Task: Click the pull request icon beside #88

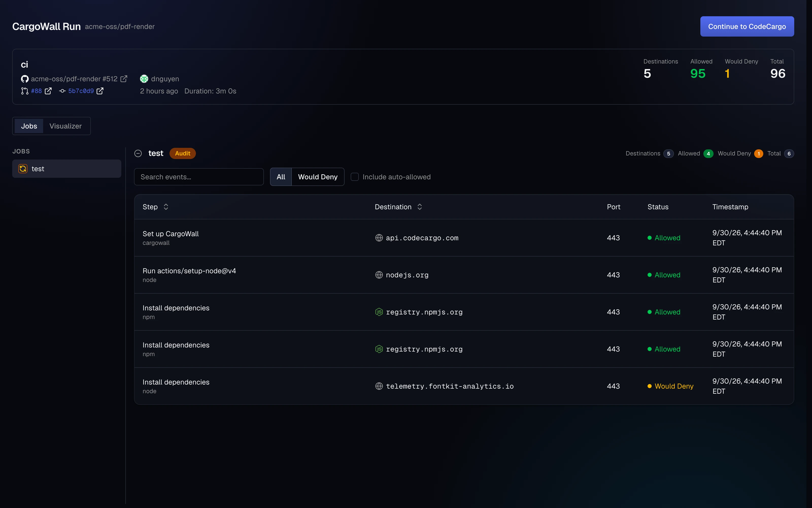Action: pos(25,91)
